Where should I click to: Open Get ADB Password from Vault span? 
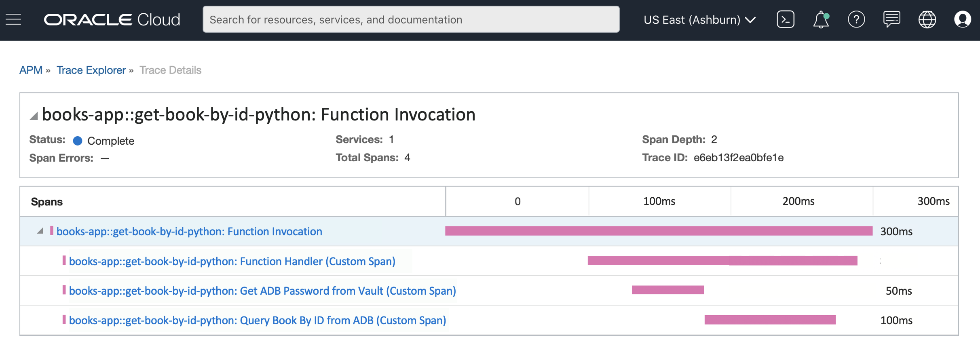pyautogui.click(x=262, y=291)
